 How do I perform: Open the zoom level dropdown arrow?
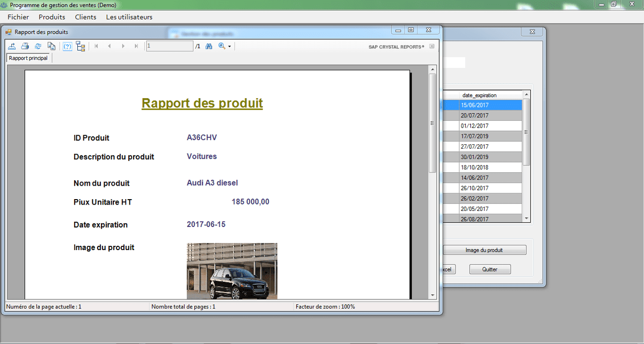[230, 47]
